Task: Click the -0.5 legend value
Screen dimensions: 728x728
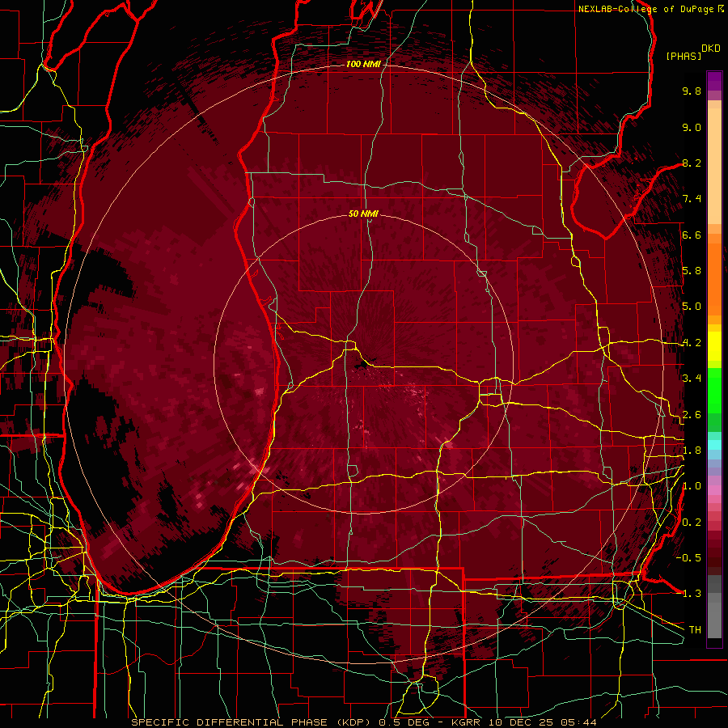Action: pos(688,558)
